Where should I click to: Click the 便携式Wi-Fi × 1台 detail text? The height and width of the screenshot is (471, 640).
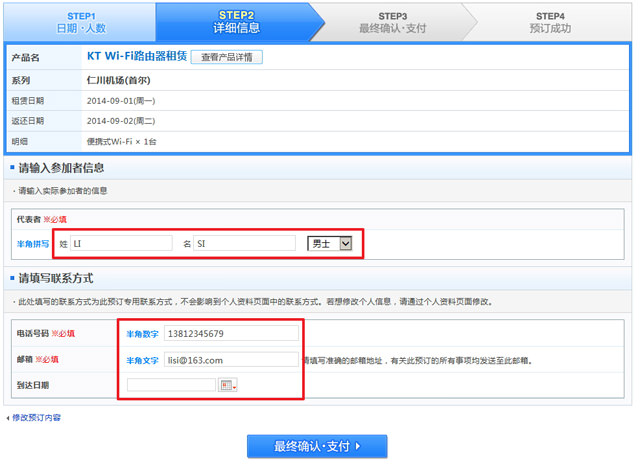121,142
